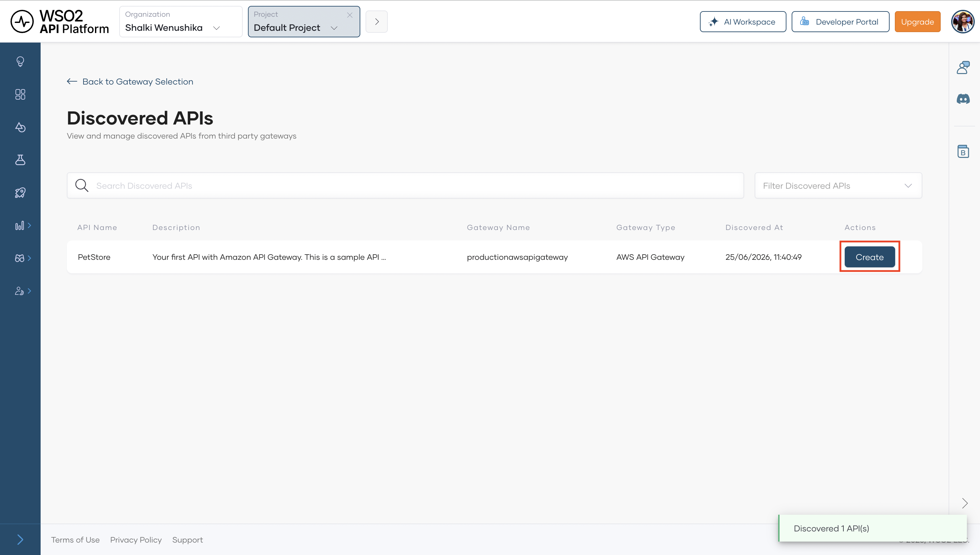The width and height of the screenshot is (980, 555).
Task: Open the billing B document icon
Action: point(963,151)
